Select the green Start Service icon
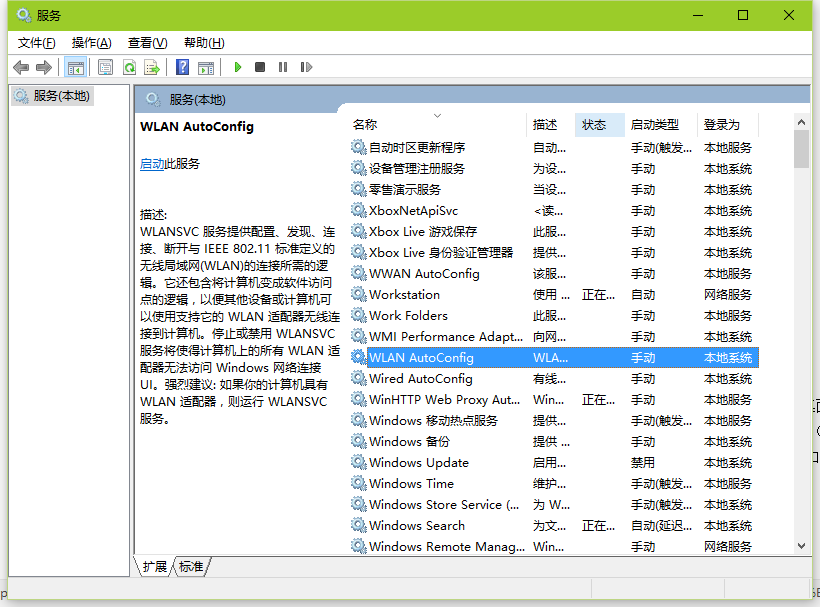This screenshot has width=820, height=607. 237,67
